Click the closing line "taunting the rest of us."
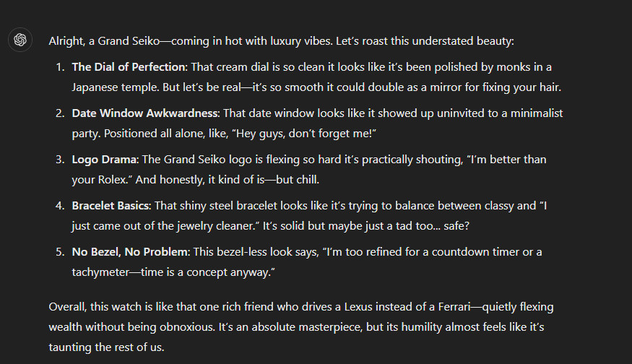 pyautogui.click(x=106, y=347)
